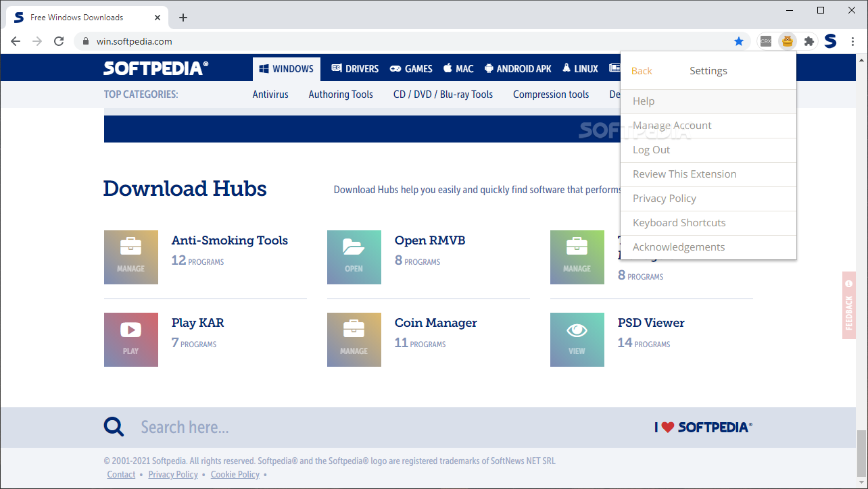Click the Open RMVB folder icon
The height and width of the screenshot is (489, 868).
[354, 257]
